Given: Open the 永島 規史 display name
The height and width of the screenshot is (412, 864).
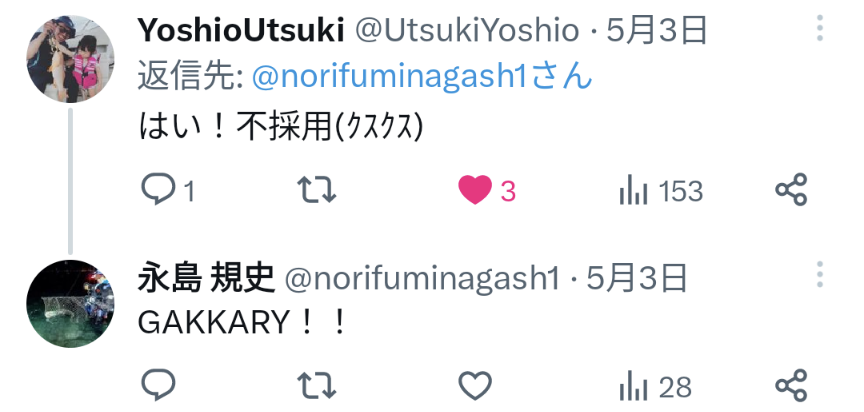Looking at the screenshot, I should click(206, 278).
